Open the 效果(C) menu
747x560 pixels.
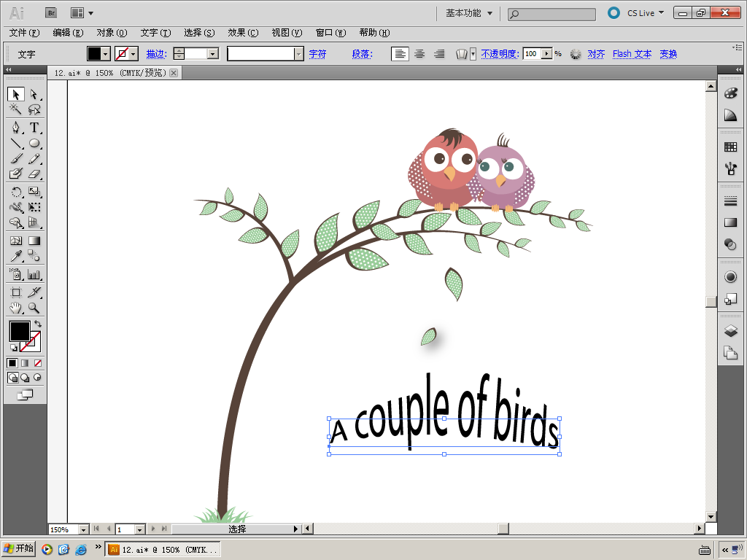(243, 33)
